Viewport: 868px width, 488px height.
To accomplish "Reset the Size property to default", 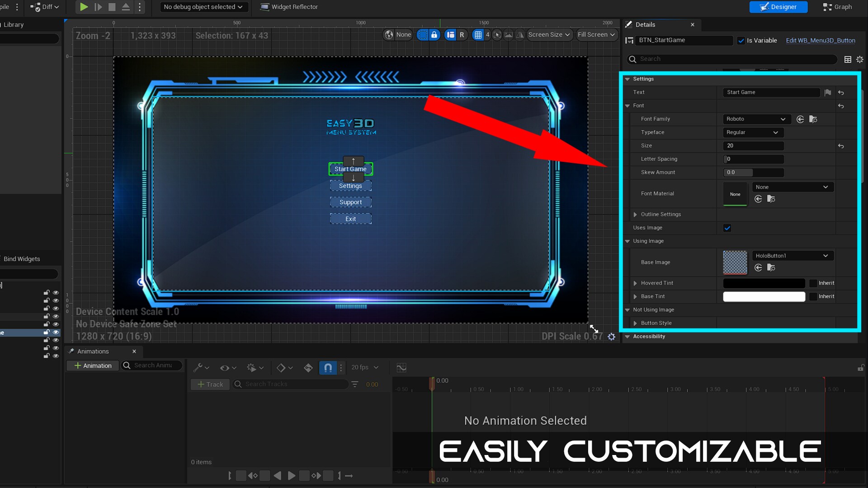I will coord(841,146).
